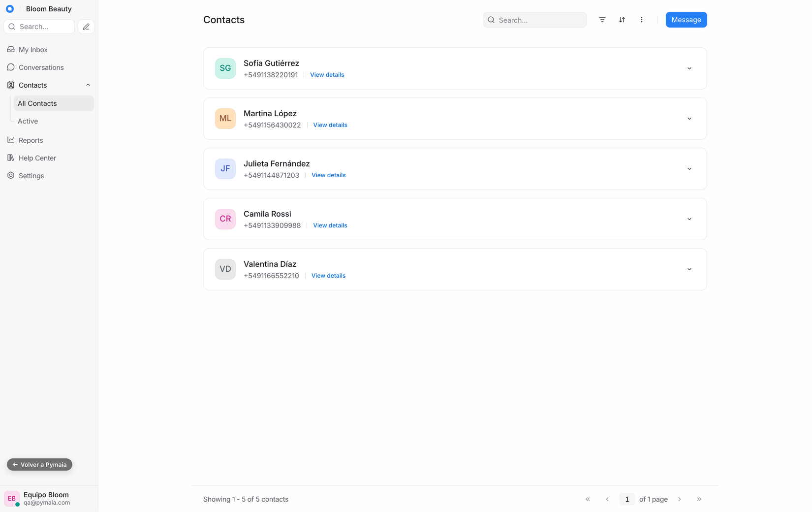Open the Equipo Bloom profile avatar
The height and width of the screenshot is (512, 812).
pos(12,499)
